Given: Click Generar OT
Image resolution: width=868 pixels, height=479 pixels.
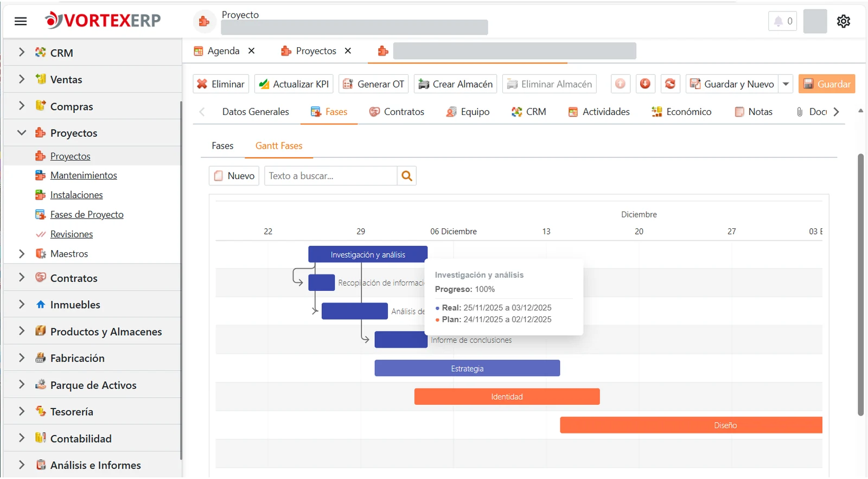Looking at the screenshot, I should point(374,84).
